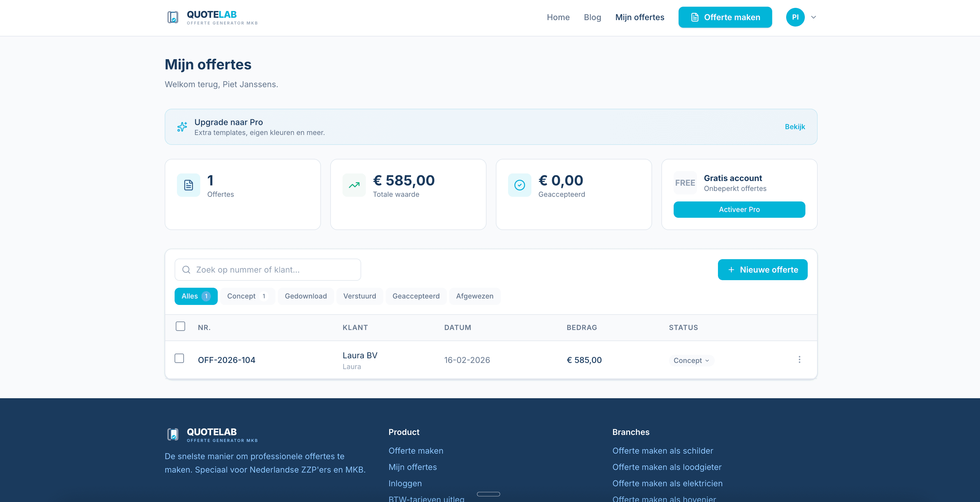Click the QuoteLab logo icon in the header
980x502 pixels.
point(173,17)
